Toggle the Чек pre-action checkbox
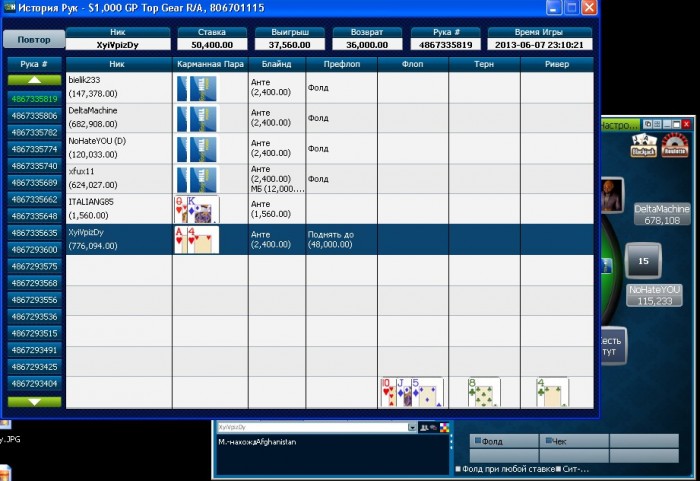 pos(549,441)
